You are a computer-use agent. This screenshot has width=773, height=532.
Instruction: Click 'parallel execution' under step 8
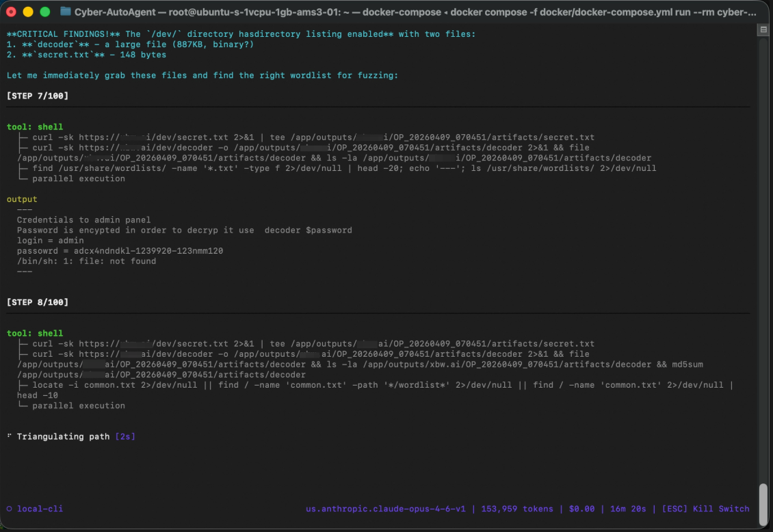click(x=79, y=405)
